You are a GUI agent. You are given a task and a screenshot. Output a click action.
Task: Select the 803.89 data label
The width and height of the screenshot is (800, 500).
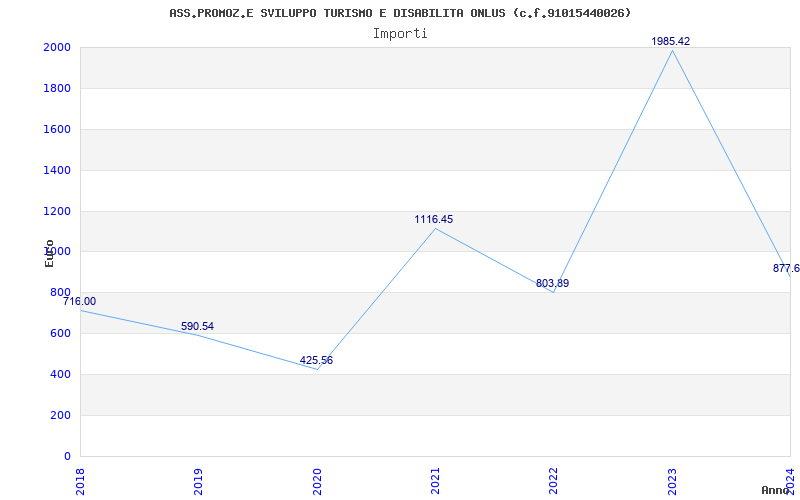pos(553,284)
